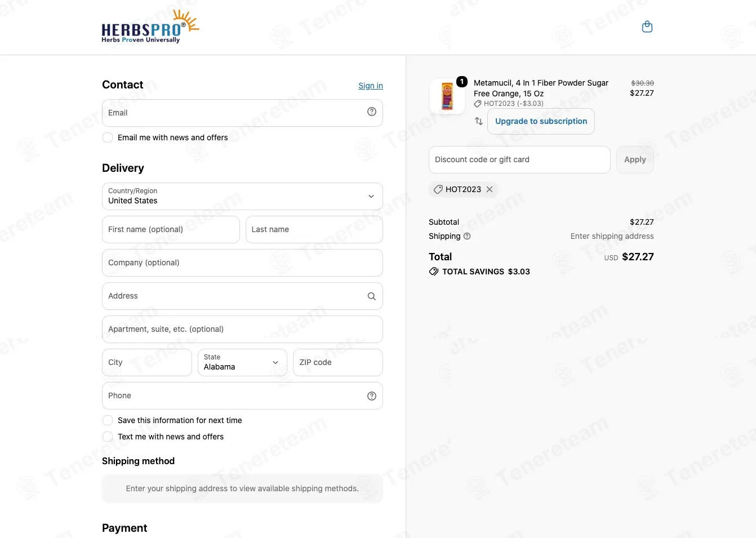Click the Apply discount button
The image size is (756, 538).
(635, 159)
